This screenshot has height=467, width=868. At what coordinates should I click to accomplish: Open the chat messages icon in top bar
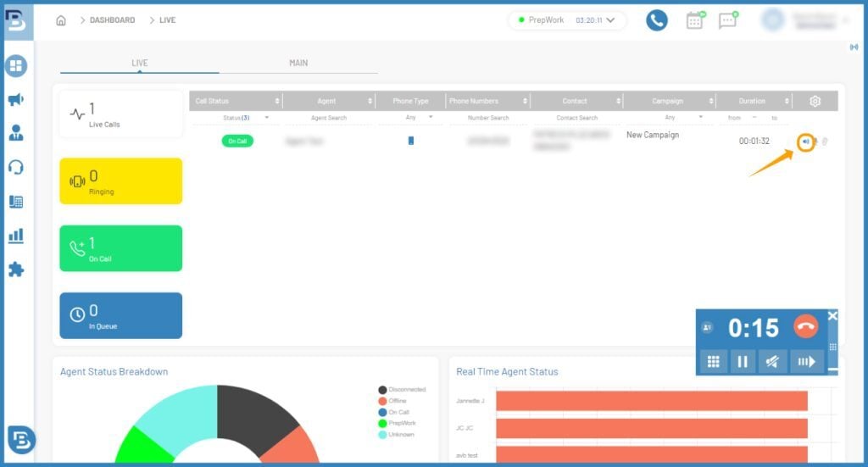tap(727, 20)
